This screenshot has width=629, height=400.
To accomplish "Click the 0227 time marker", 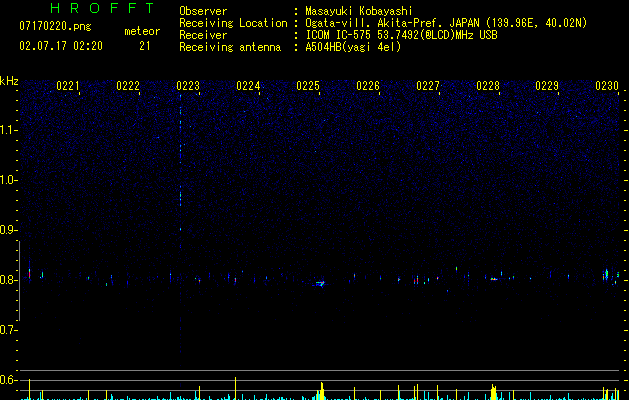I will click(x=428, y=86).
